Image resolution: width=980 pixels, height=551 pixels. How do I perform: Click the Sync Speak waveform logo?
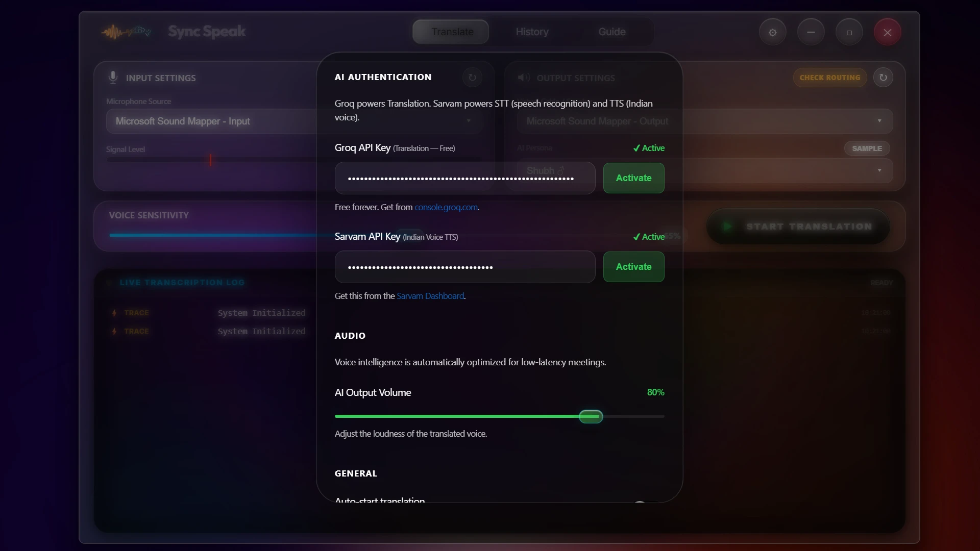pos(126,32)
